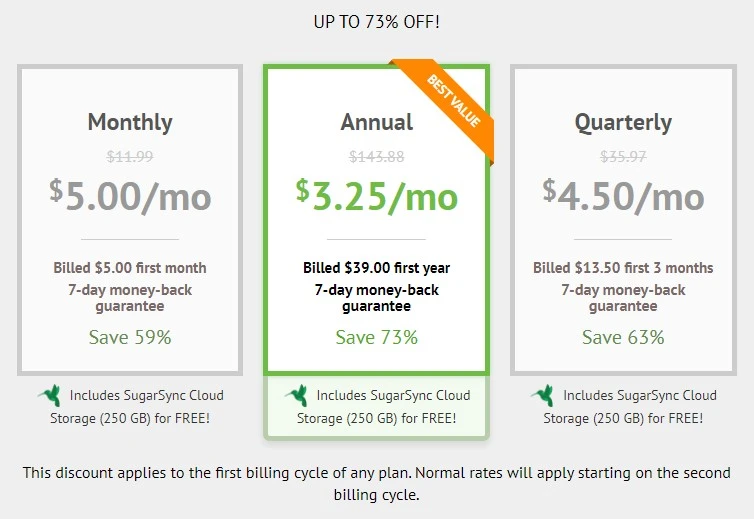Click the Annual plan heading
This screenshot has height=519, width=754.
(x=376, y=122)
